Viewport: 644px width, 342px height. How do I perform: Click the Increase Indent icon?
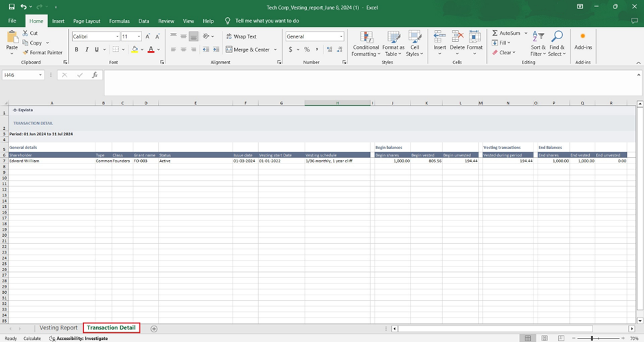(x=216, y=49)
